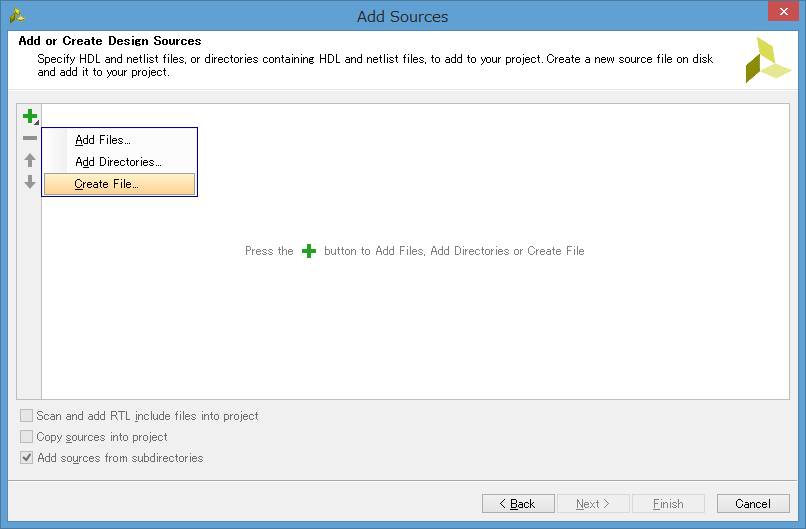The image size is (806, 529).
Task: Click the Vivado icon in the title bar
Action: point(17,15)
